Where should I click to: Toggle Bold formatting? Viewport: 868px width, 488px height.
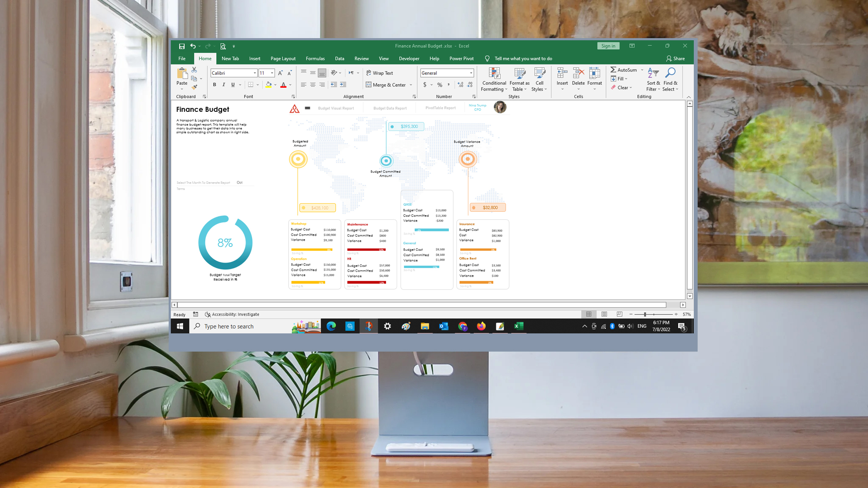[x=214, y=85]
